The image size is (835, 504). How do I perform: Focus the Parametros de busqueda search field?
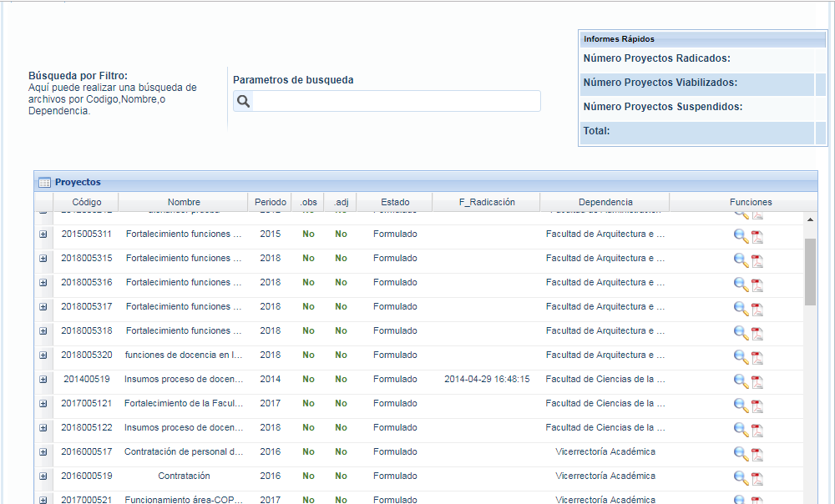coord(396,101)
